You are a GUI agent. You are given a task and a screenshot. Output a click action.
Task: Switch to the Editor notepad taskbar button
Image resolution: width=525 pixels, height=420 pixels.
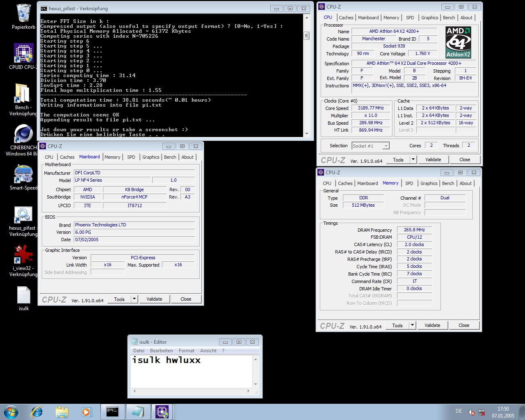[x=138, y=411]
